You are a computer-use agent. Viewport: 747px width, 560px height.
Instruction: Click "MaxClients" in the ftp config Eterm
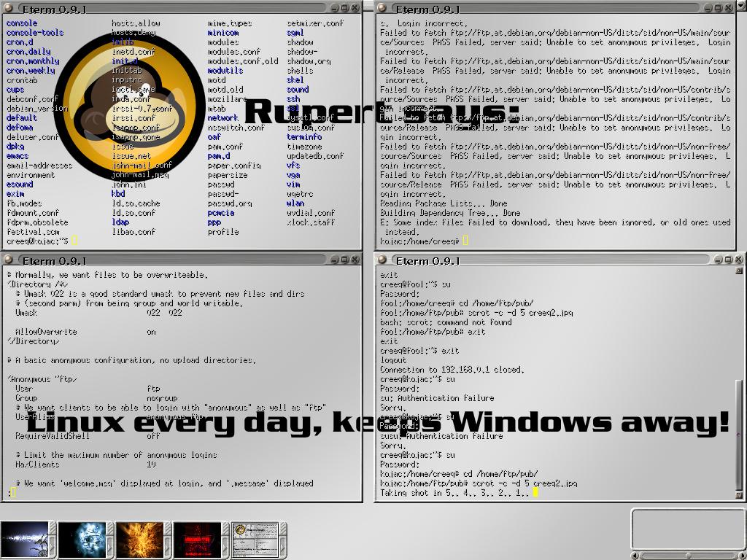click(37, 464)
